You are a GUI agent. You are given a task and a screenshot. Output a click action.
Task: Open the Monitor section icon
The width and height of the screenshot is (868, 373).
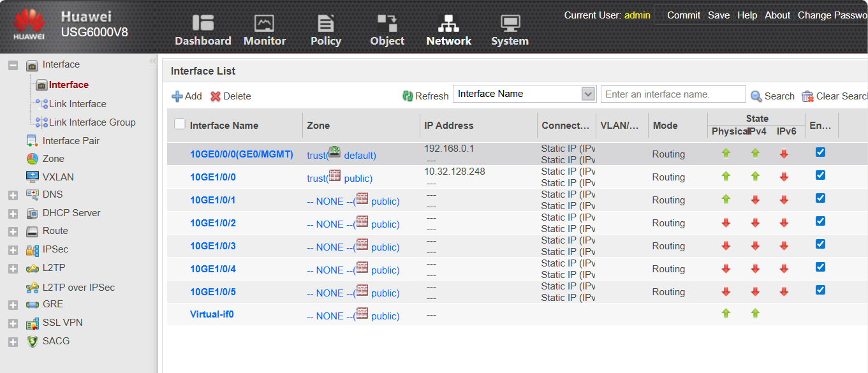pyautogui.click(x=264, y=23)
